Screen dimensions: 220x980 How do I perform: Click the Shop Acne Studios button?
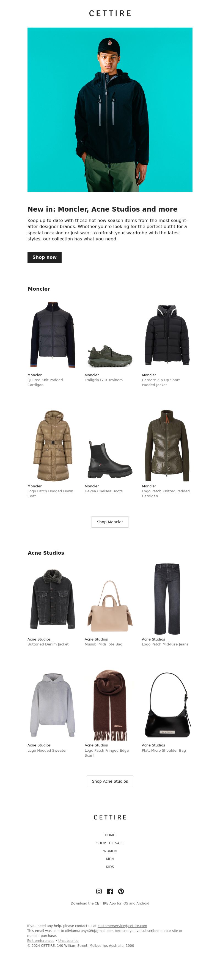click(x=110, y=781)
